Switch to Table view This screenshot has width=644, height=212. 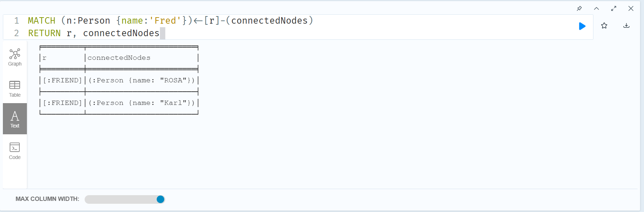pos(15,88)
